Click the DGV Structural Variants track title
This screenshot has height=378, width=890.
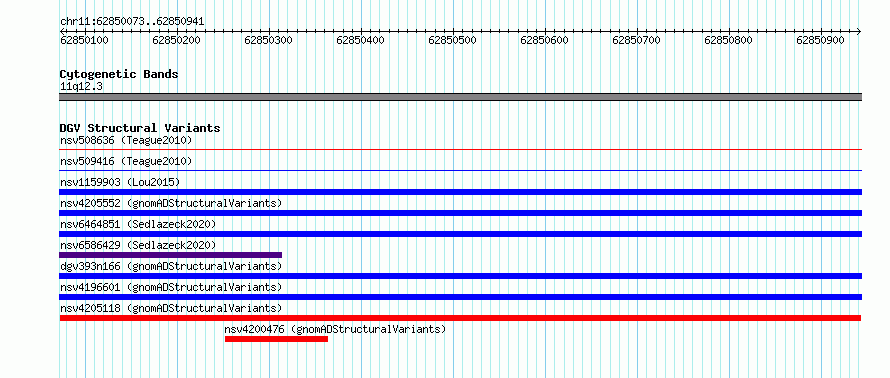[x=140, y=128]
